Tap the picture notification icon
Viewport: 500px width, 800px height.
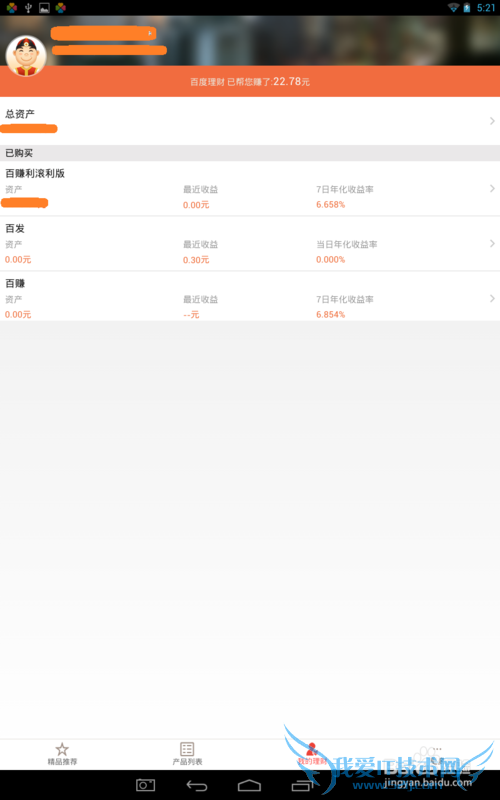tap(44, 8)
